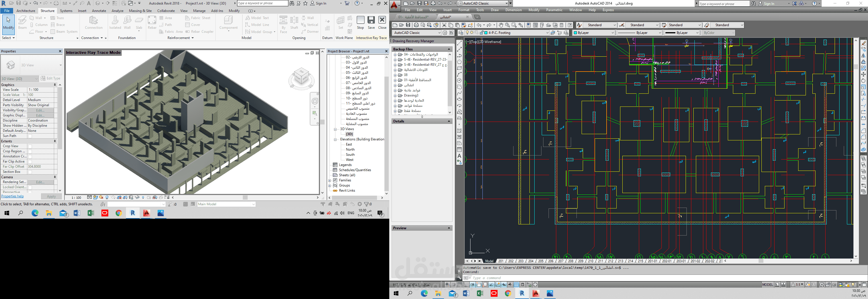
Task: Start the Multiline Text tool in AutoCAD
Action: pyautogui.click(x=459, y=156)
